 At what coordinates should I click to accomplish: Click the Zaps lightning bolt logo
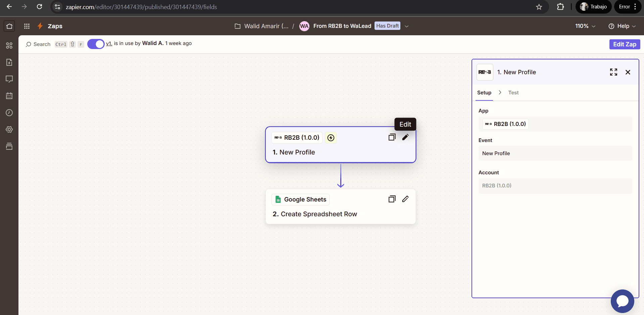click(40, 26)
